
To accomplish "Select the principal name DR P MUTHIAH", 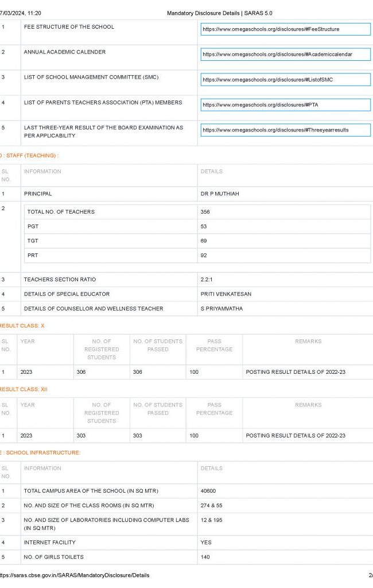I will coord(220,194).
